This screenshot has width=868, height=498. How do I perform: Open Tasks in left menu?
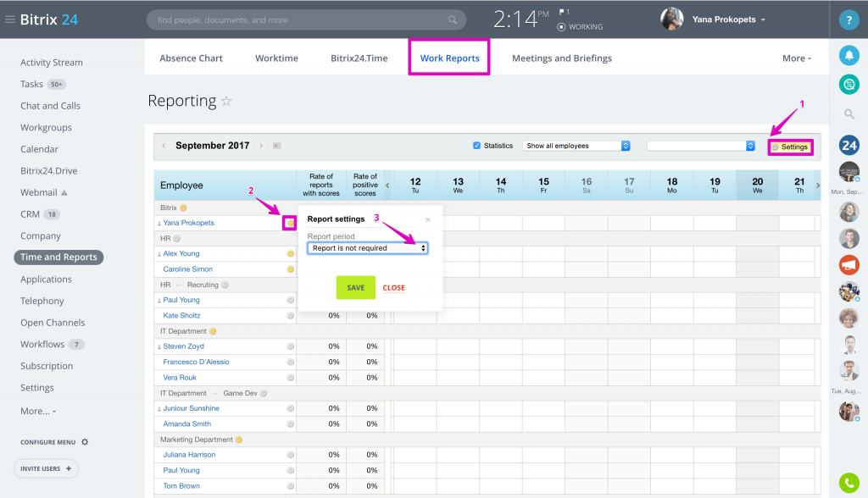click(x=31, y=84)
